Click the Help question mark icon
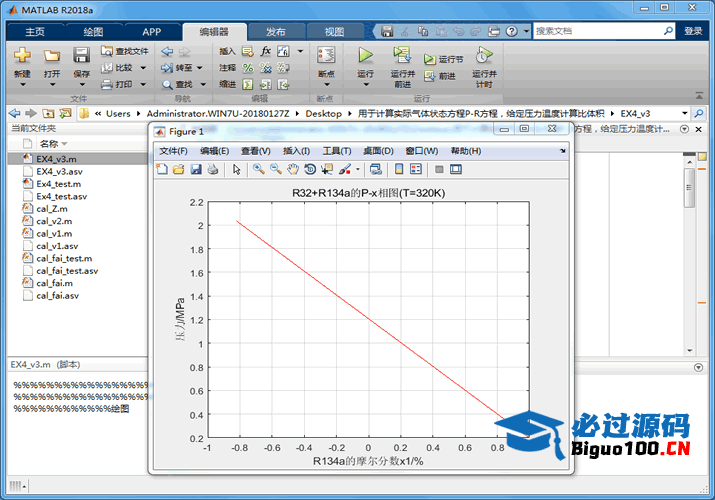The width and height of the screenshot is (715, 500). [512, 31]
